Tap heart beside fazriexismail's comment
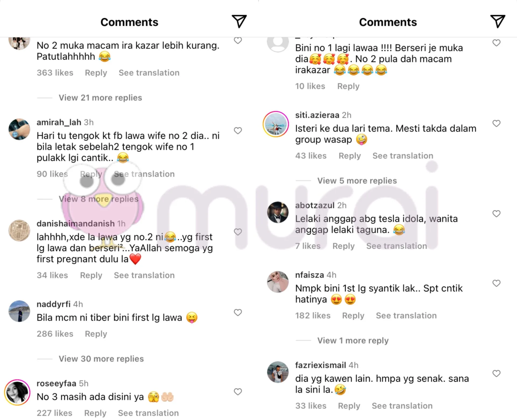The image size is (517, 420). pyautogui.click(x=496, y=373)
